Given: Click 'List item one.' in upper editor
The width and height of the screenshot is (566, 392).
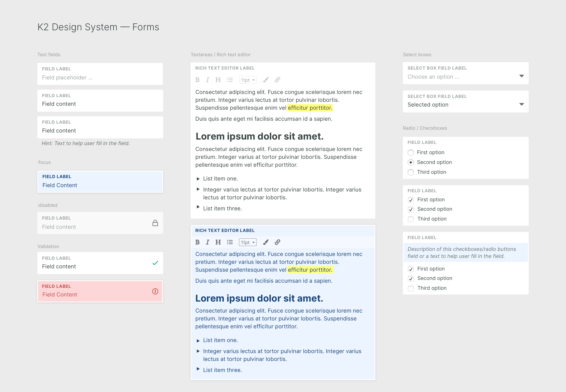Looking at the screenshot, I should click(x=221, y=179).
